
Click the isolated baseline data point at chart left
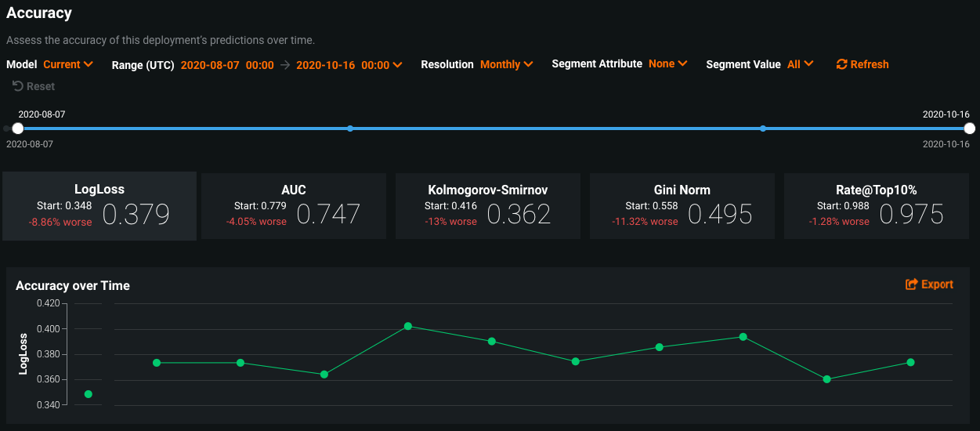pyautogui.click(x=88, y=394)
